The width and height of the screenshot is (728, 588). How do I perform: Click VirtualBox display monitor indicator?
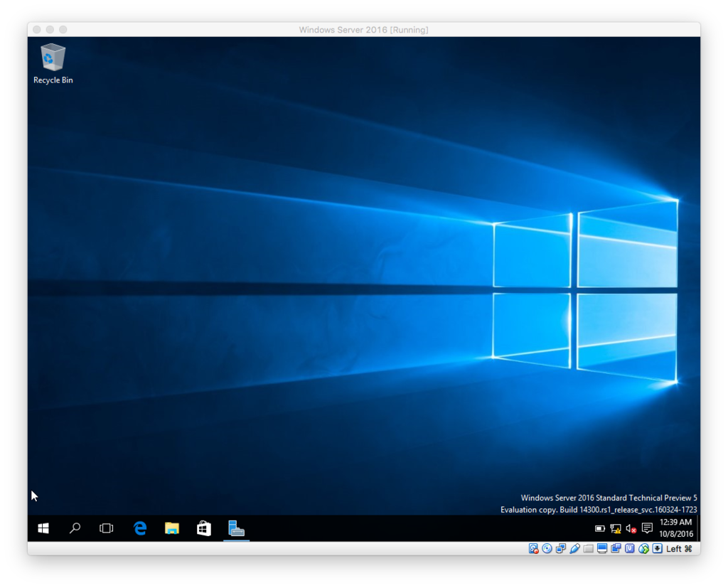(x=602, y=548)
